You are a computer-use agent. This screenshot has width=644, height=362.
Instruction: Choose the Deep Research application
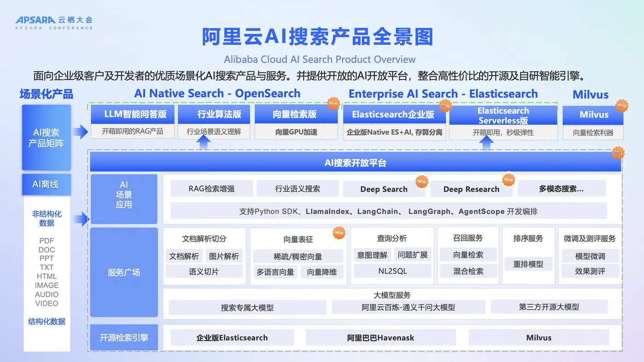(x=471, y=189)
